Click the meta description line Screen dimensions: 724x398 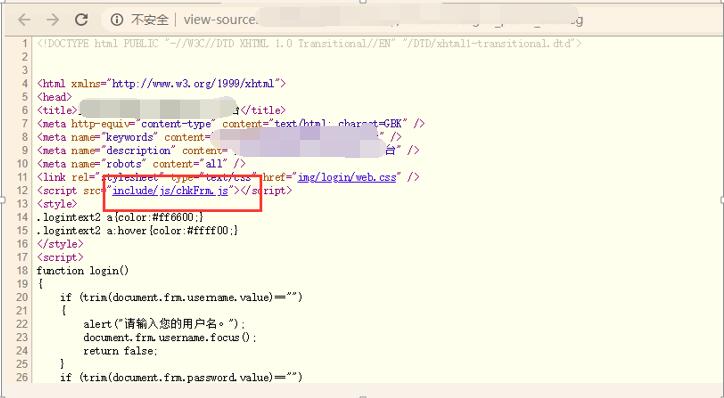(x=228, y=151)
